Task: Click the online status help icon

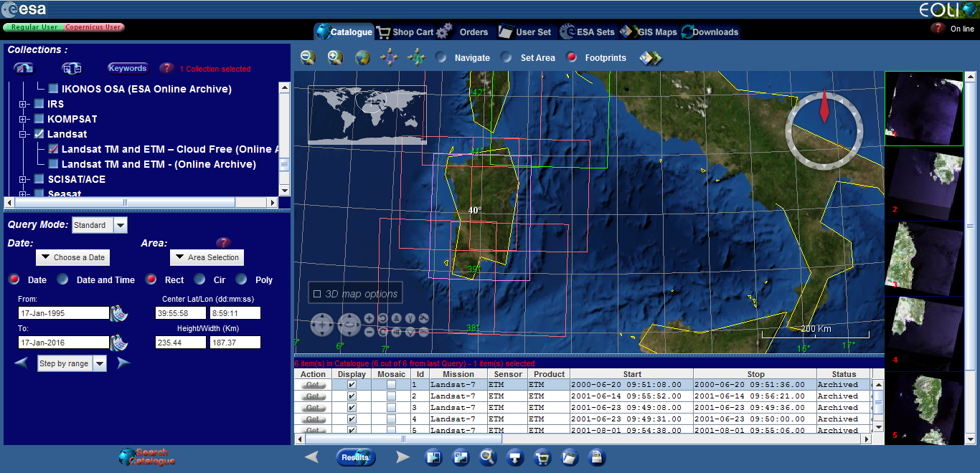Action: [x=937, y=29]
